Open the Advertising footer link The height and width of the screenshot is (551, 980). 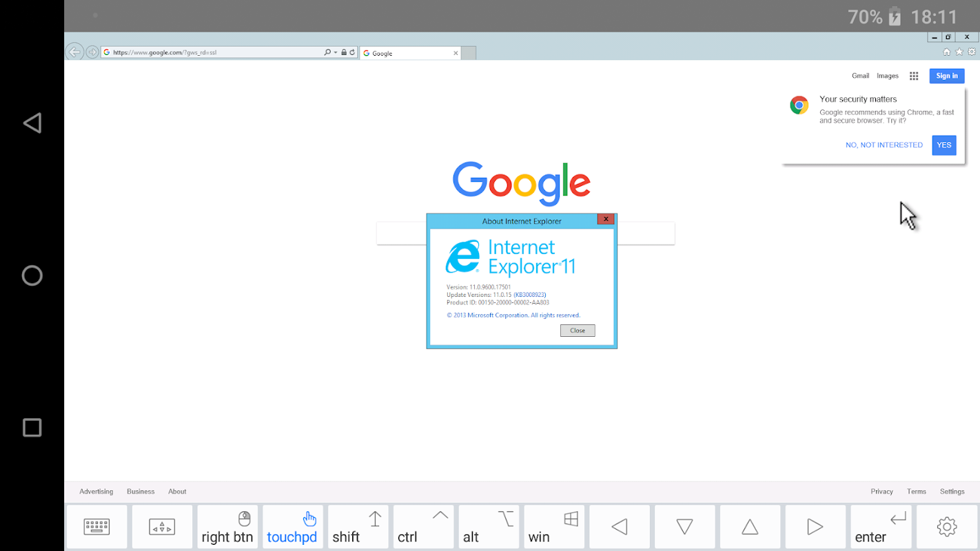coord(96,492)
